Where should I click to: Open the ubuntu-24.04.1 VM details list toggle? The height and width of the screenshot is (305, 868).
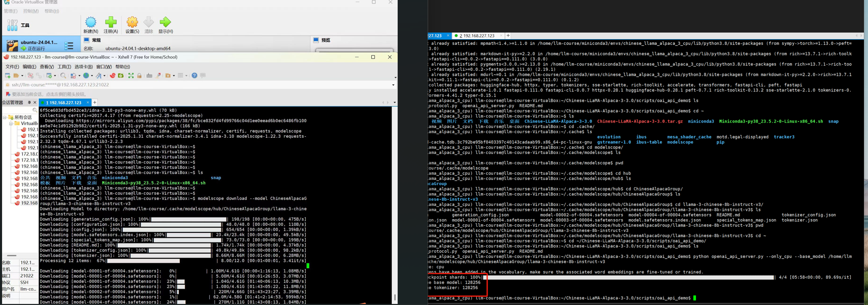point(69,46)
